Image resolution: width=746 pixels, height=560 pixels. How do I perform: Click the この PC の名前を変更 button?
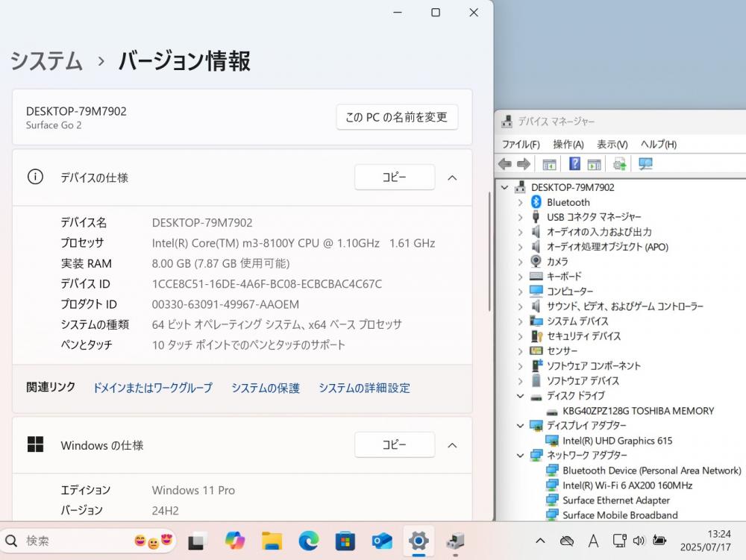(x=397, y=117)
